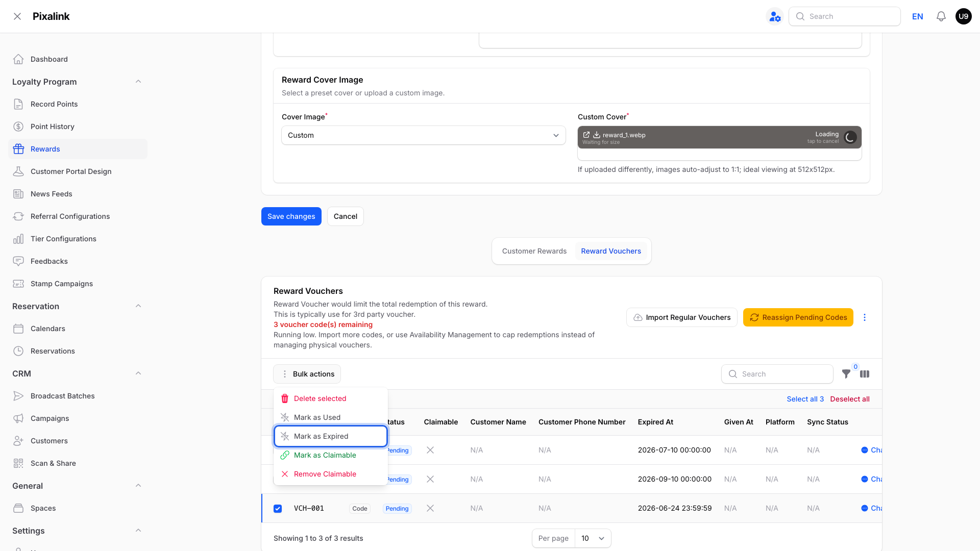The image size is (980, 551).
Task: Click Deselect all link
Action: [850, 399]
